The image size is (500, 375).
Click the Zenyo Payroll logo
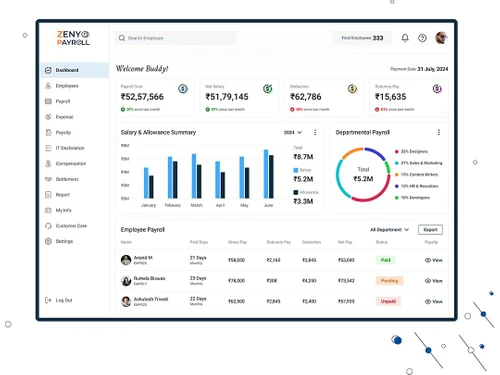[73, 38]
